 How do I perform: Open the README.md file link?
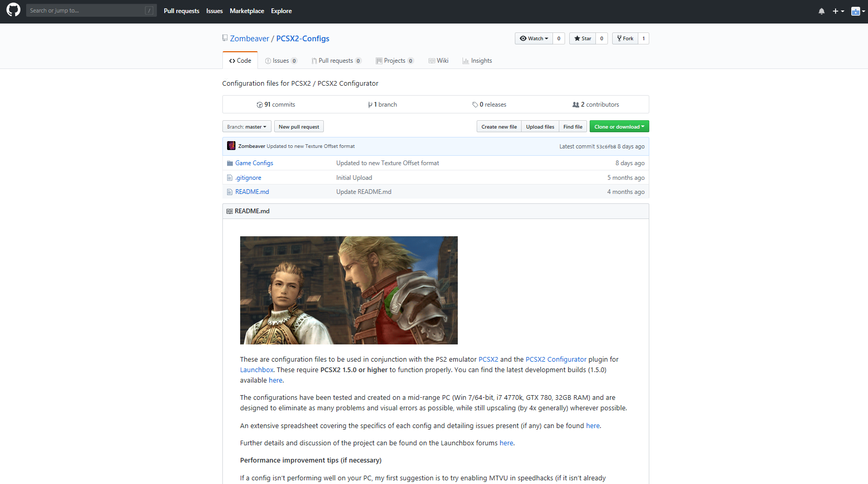click(x=252, y=192)
